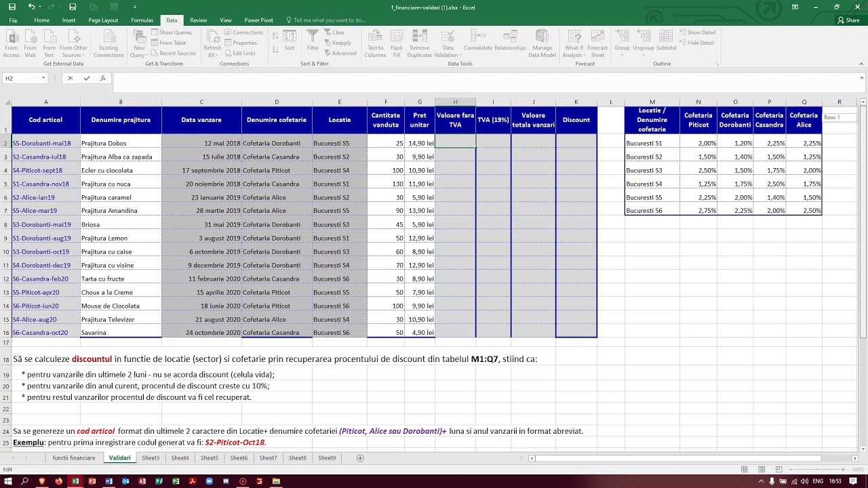This screenshot has width=868, height=488.
Task: Import data using From Text
Action: click(49, 43)
